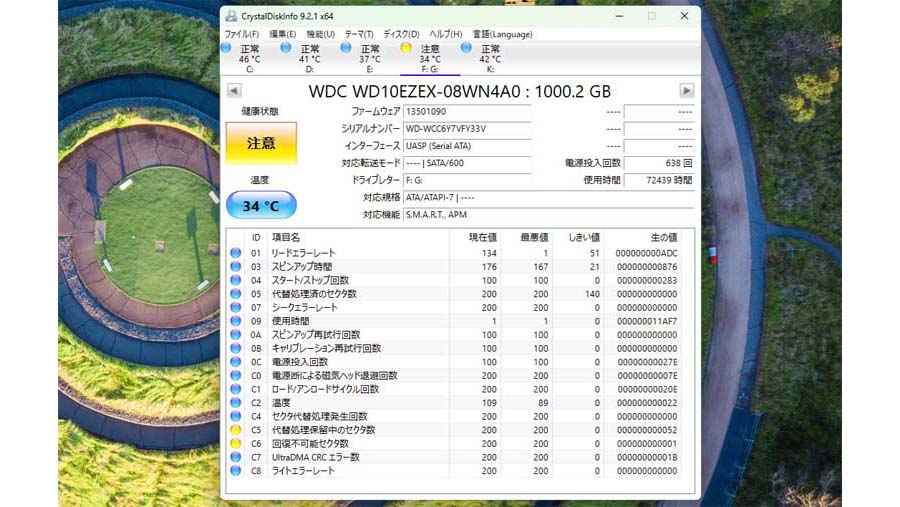Click status icon of row 0A スピンアップ再試行回数

235,335
